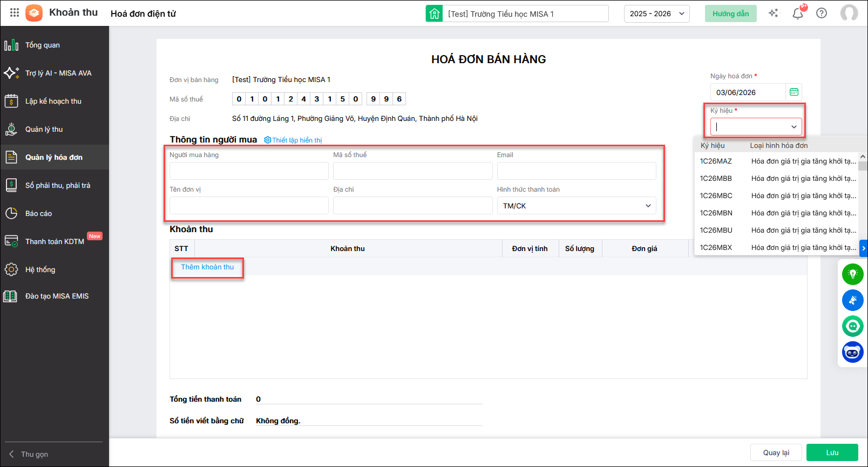
Task: Click the Quản lý hóa đơn document icon
Action: (x=11, y=157)
